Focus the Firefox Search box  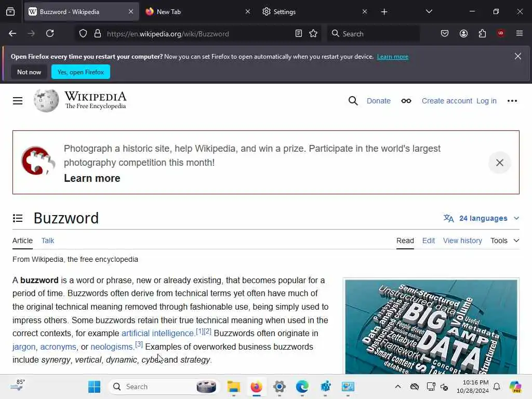coord(373,34)
